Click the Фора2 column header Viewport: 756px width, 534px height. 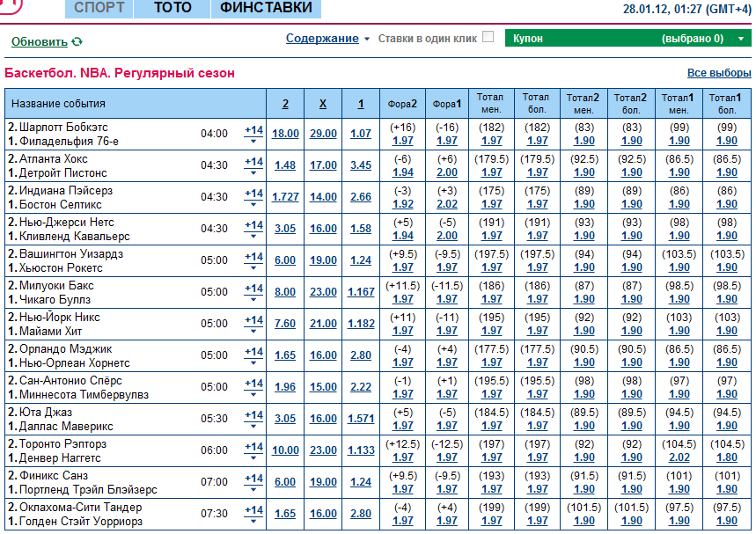(402, 104)
